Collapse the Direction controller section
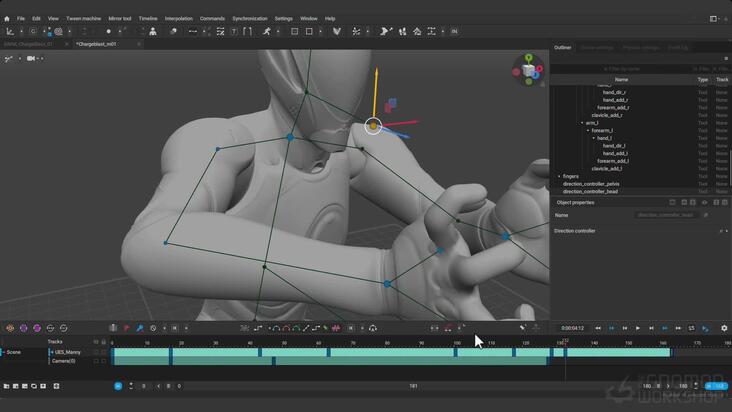The height and width of the screenshot is (412, 732). point(726,231)
